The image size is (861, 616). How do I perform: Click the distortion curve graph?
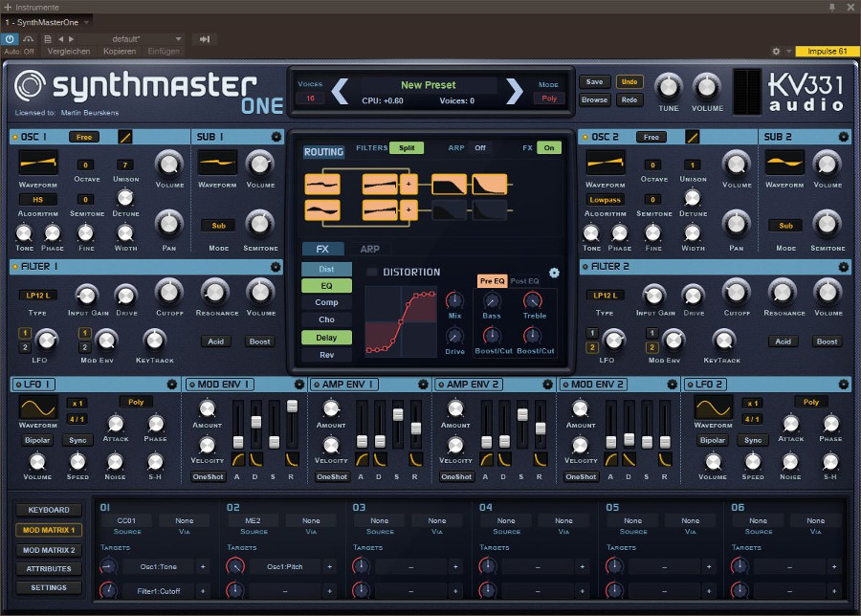pyautogui.click(x=402, y=321)
